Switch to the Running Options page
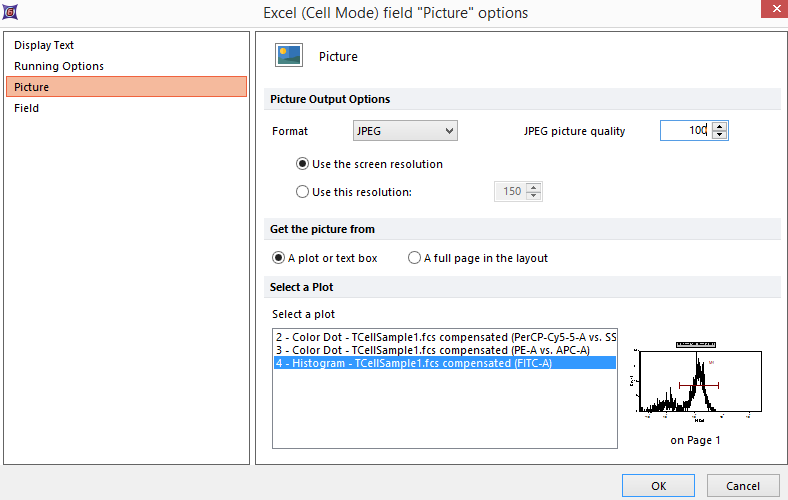This screenshot has width=788, height=500. tap(59, 66)
